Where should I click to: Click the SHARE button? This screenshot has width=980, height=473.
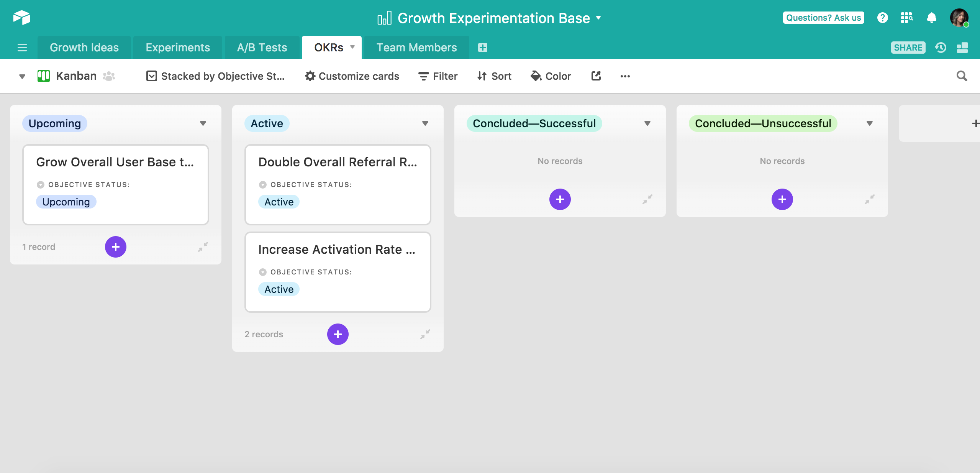[908, 48]
